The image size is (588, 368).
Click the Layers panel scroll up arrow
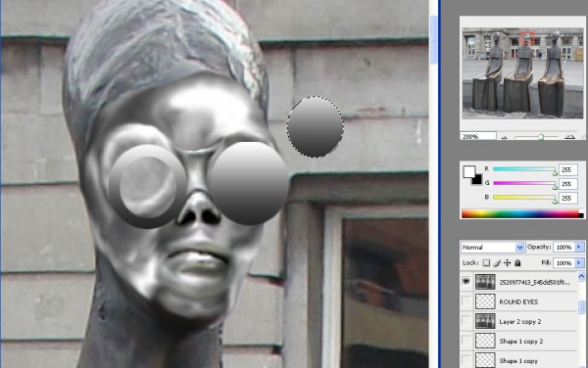581,276
